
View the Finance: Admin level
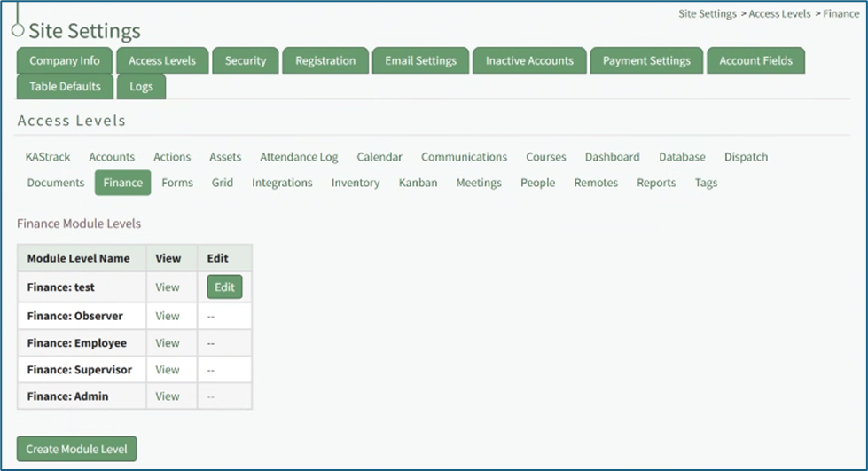pos(168,396)
